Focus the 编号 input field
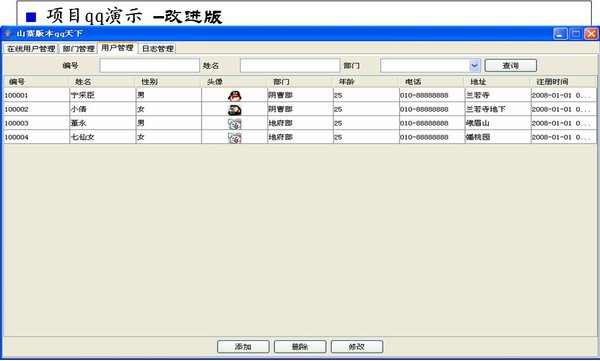Screen dimensions: 600x361 pyautogui.click(x=149, y=65)
